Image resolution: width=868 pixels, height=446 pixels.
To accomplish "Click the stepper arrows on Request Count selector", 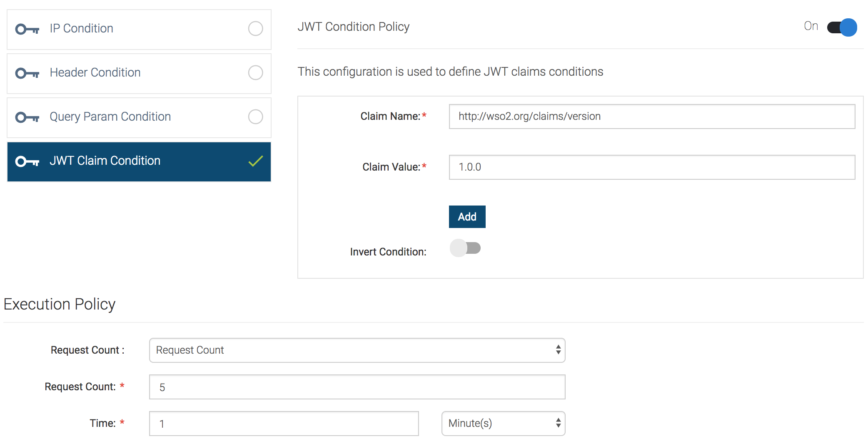I will [x=557, y=350].
